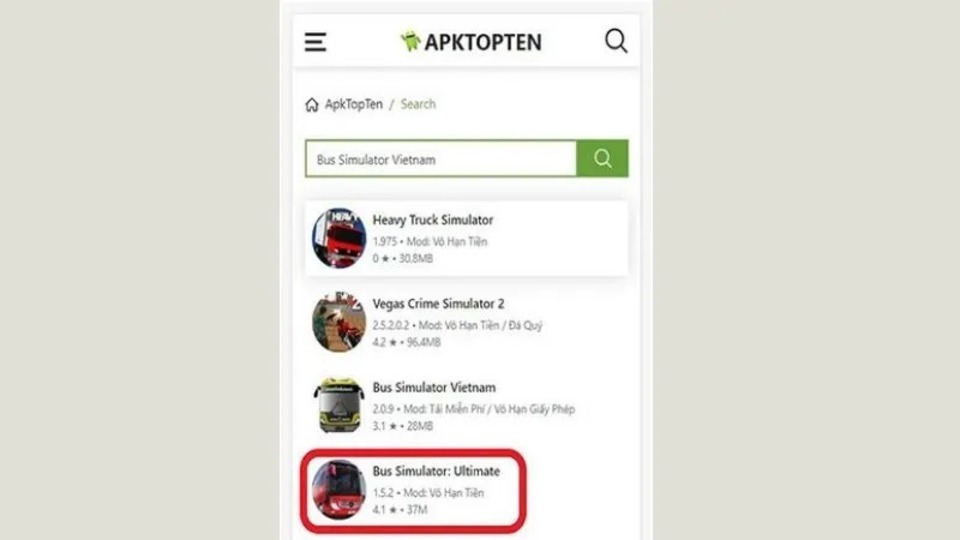Submit search with green search button
The height and width of the screenshot is (540, 960).
[x=602, y=159]
